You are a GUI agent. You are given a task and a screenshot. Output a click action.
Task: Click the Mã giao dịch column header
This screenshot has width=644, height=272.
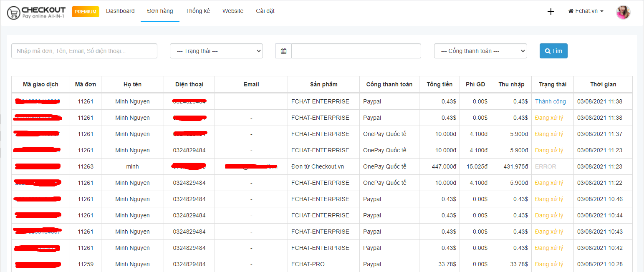point(40,84)
